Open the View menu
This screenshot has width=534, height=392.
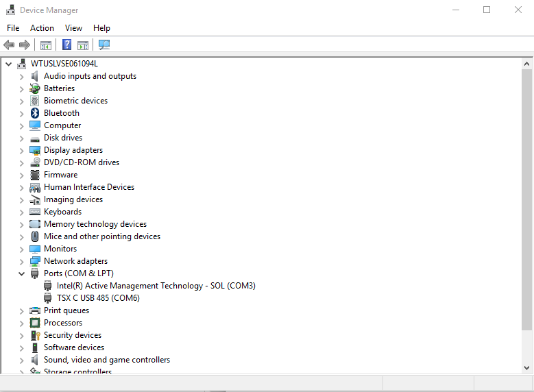(x=73, y=28)
